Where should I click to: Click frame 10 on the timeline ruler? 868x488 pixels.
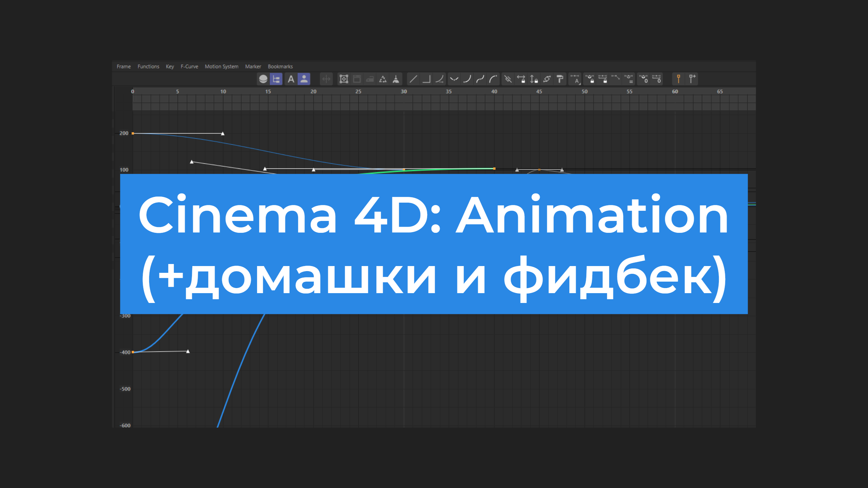223,91
